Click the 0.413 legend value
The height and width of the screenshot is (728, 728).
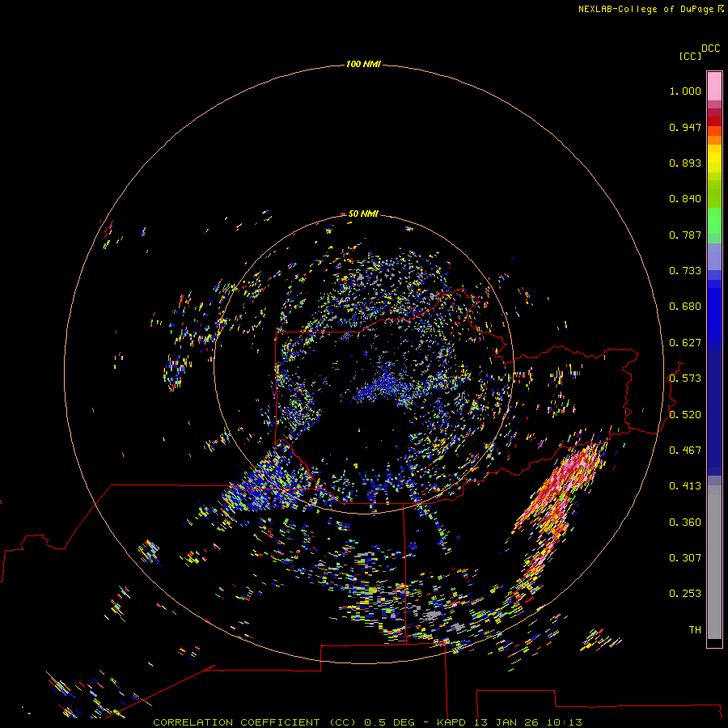685,486
